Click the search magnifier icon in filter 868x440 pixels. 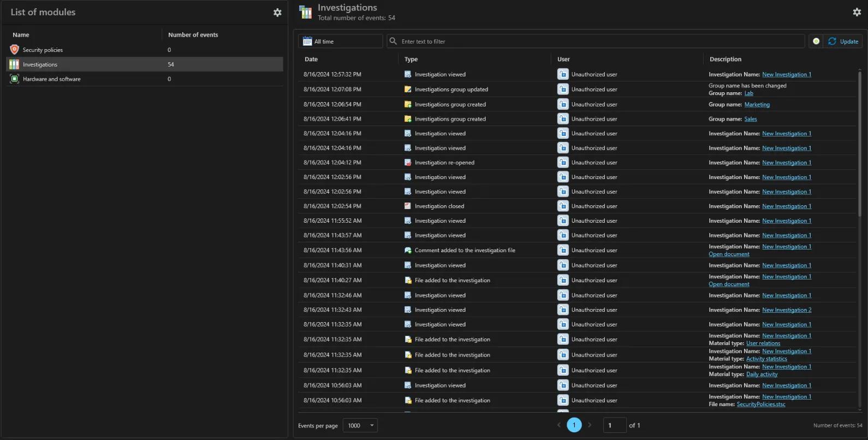393,41
